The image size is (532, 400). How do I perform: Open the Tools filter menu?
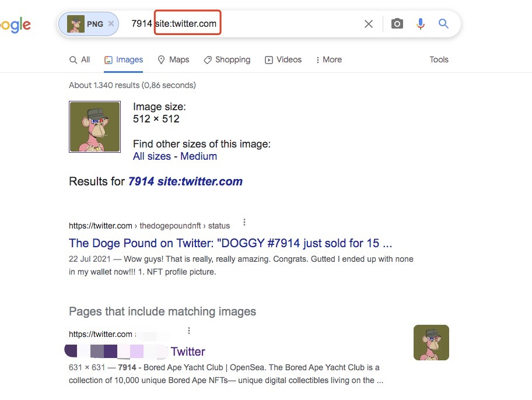click(x=439, y=59)
